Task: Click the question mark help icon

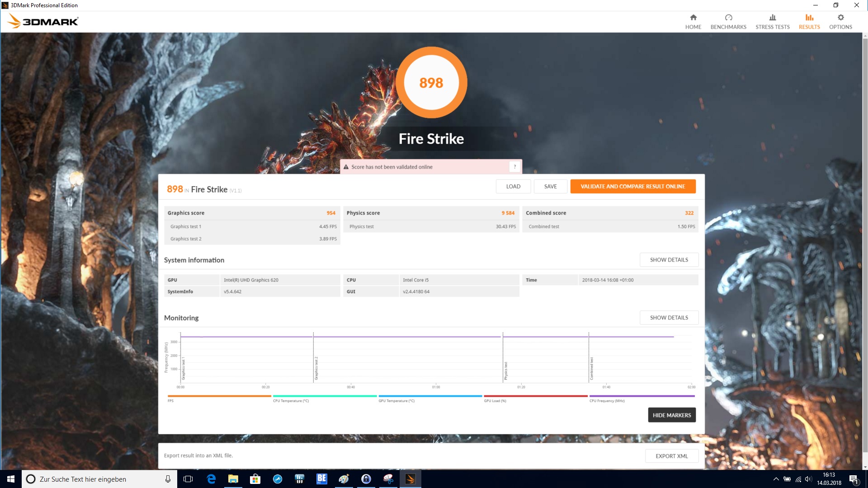Action: (x=514, y=167)
